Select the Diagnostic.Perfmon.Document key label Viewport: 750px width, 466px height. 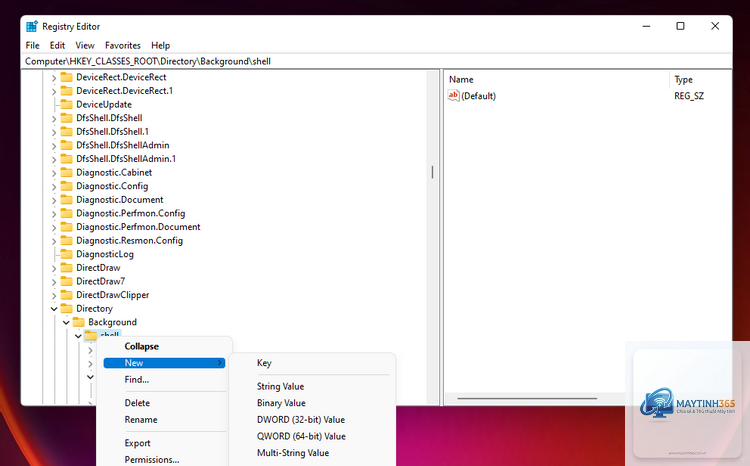pyautogui.click(x=138, y=227)
